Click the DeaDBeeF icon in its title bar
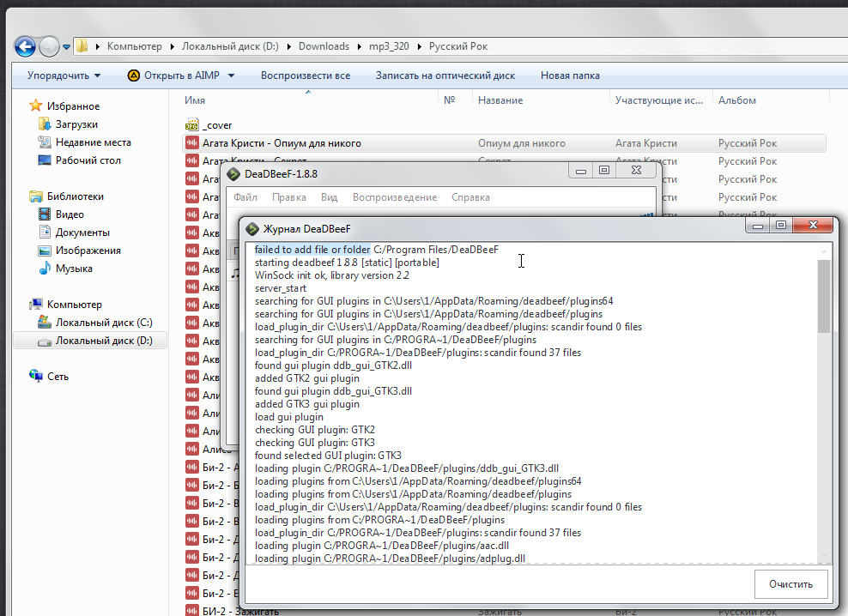This screenshot has width=848, height=616. point(233,173)
